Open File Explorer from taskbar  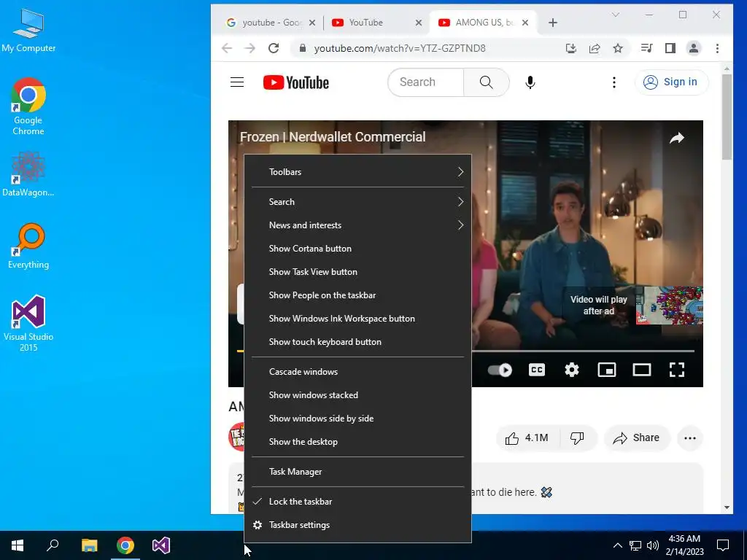(89, 545)
